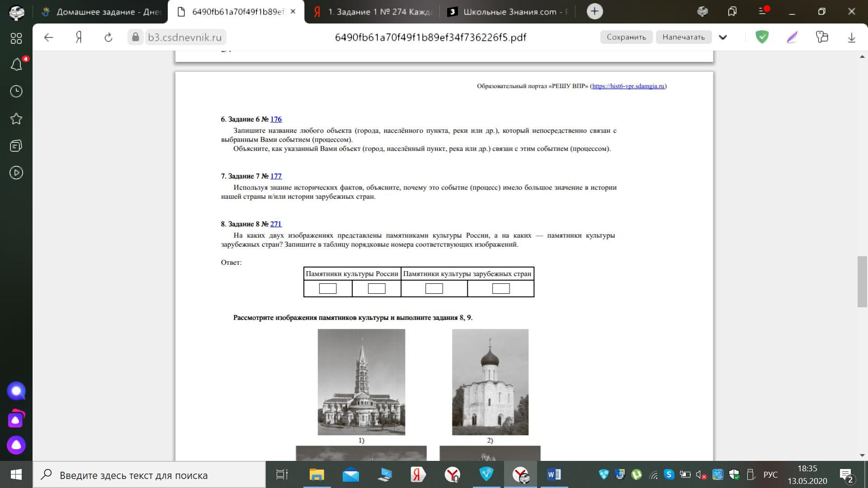Open Yandex home via the Я icon
This screenshot has height=488, width=868.
[x=79, y=37]
